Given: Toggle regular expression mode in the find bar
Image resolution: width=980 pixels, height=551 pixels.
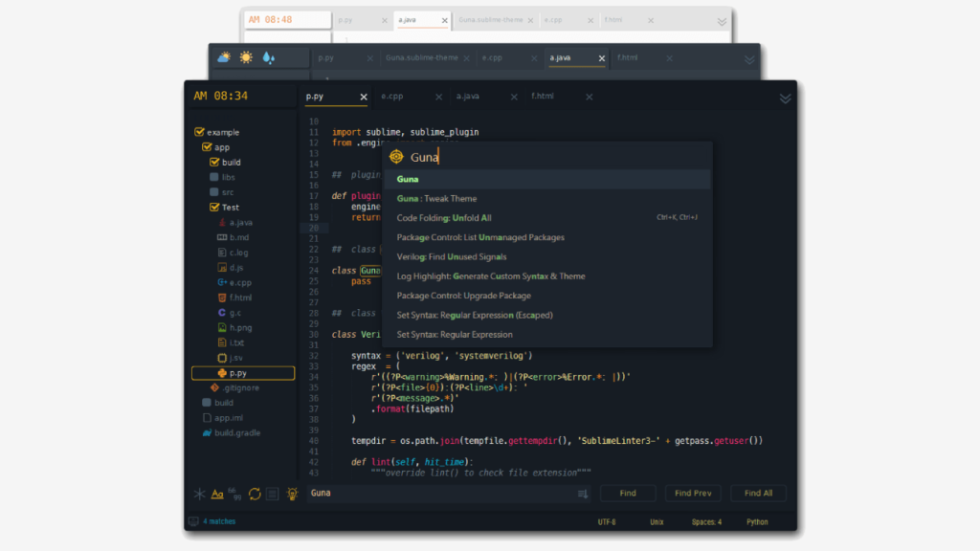Looking at the screenshot, I should [198, 494].
